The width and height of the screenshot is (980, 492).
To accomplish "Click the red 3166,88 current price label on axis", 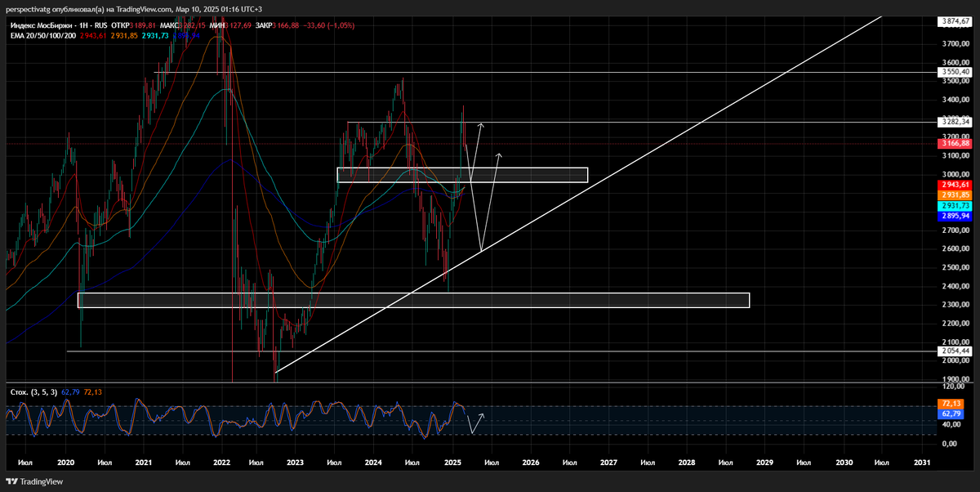I will (954, 143).
